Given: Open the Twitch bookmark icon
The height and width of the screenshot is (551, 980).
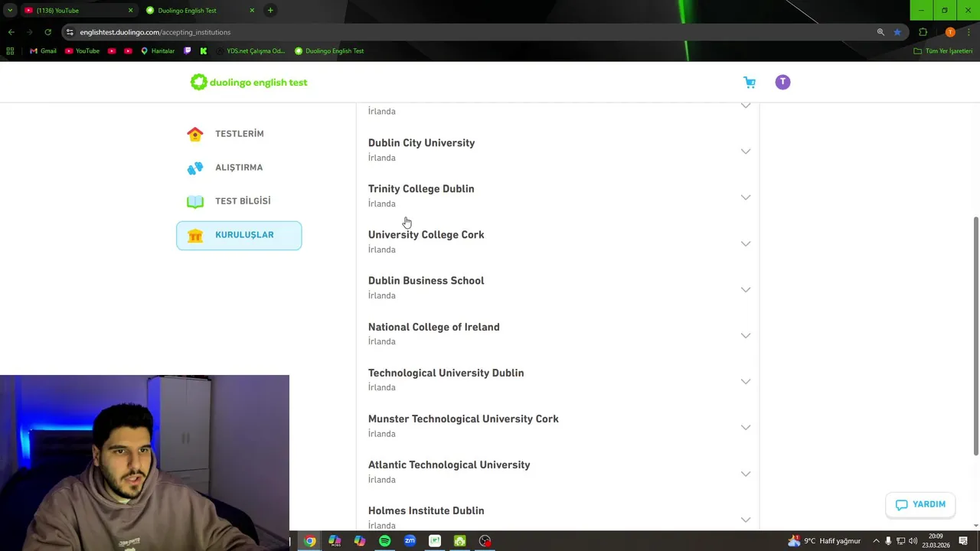Looking at the screenshot, I should point(188,51).
